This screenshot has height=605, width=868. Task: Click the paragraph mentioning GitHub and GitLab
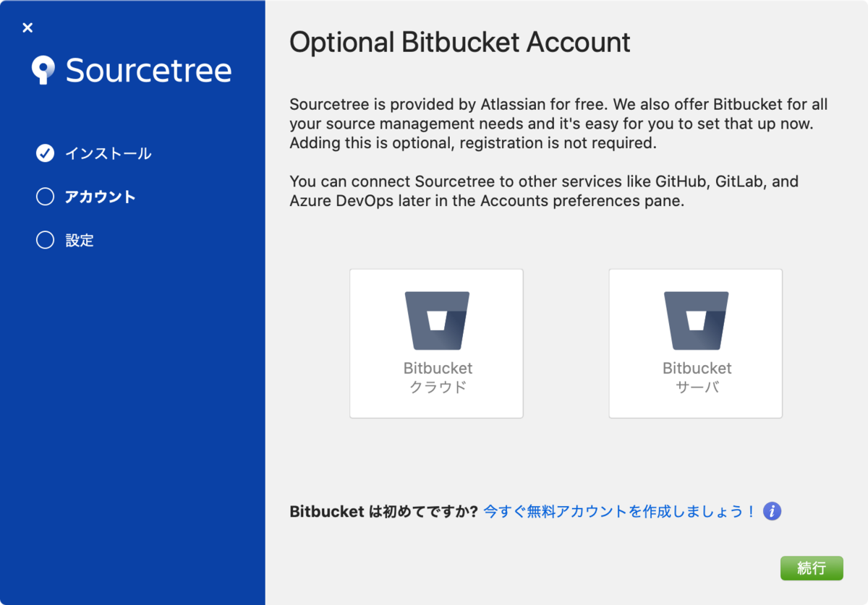tap(543, 191)
